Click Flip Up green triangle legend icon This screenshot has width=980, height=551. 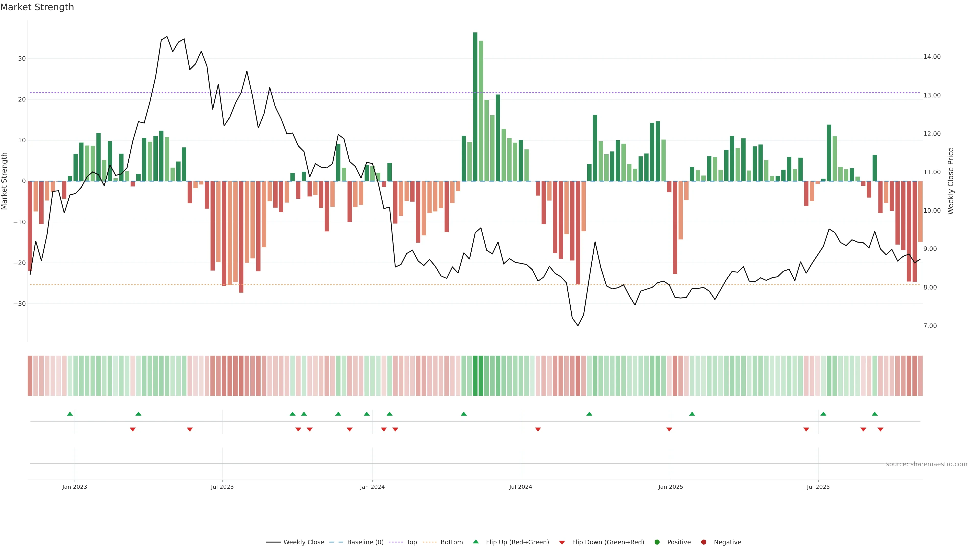[x=475, y=542]
